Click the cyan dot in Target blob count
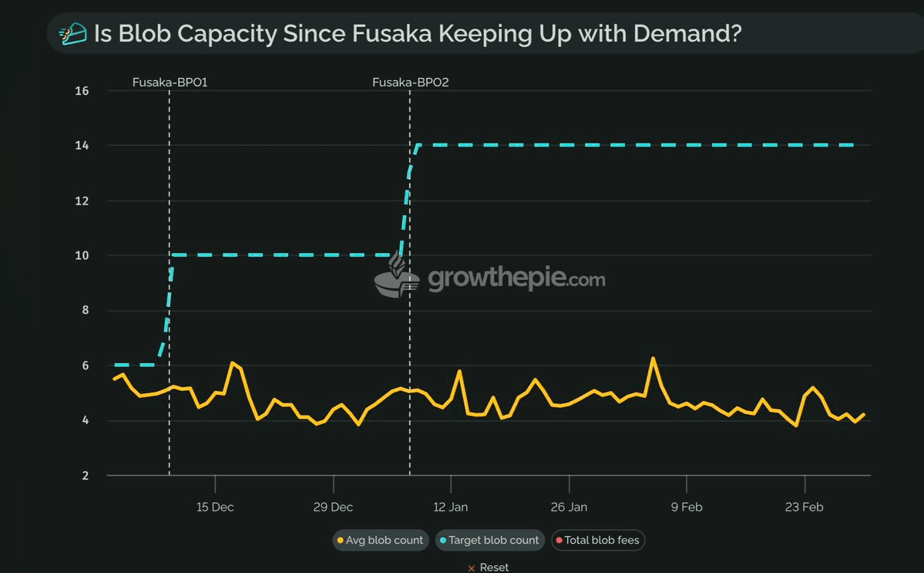The width and height of the screenshot is (924, 573). (442, 541)
